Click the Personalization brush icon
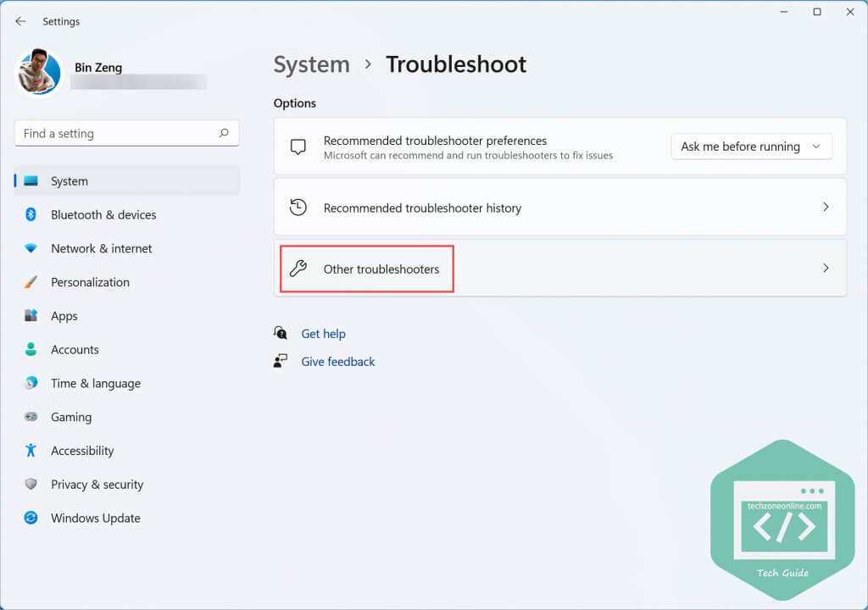The height and width of the screenshot is (610, 868). coord(29,282)
